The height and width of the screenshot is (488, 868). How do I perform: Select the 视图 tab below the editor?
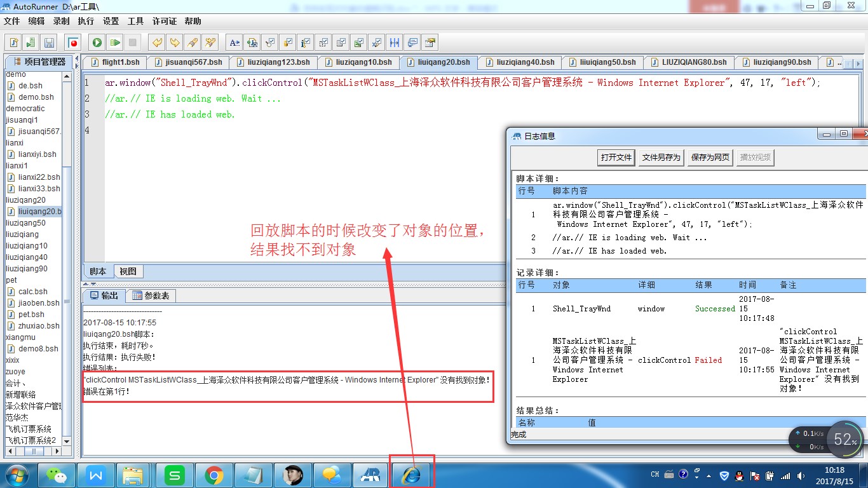pos(128,271)
